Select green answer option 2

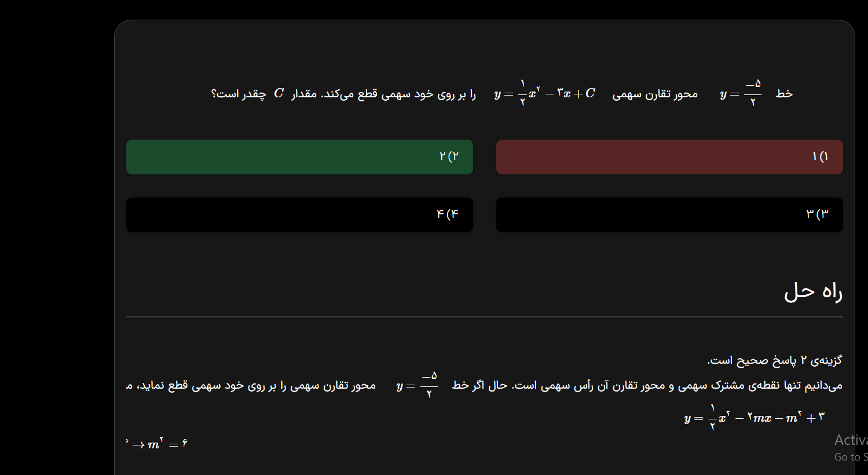coord(299,157)
